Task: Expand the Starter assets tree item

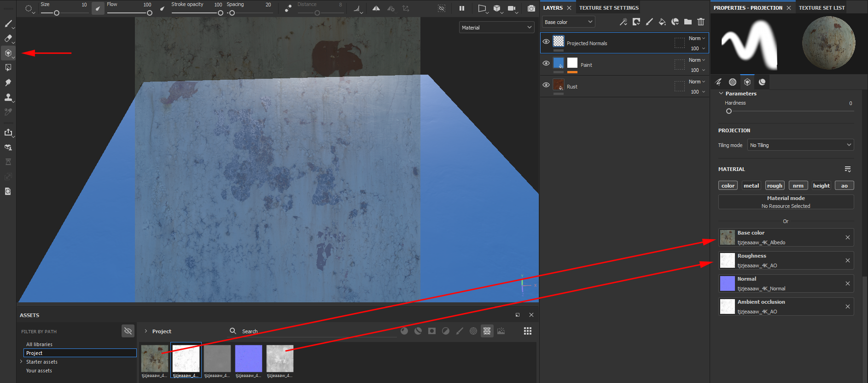Action: tap(21, 362)
